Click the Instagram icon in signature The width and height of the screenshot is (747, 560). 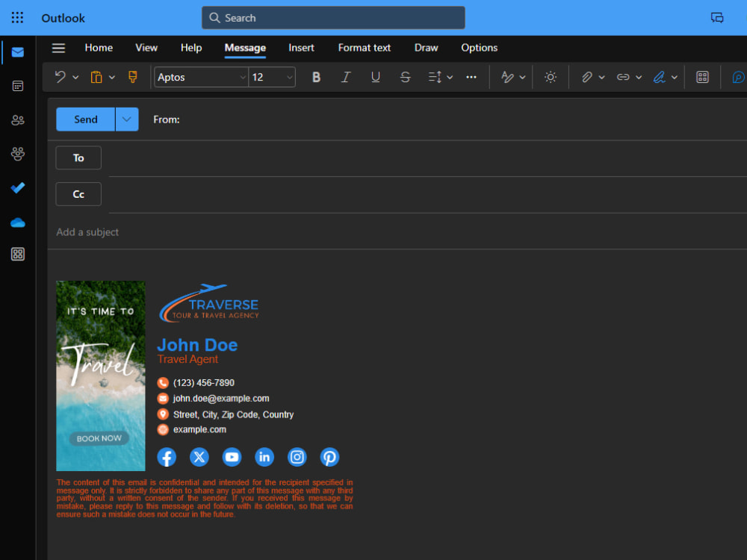[x=297, y=457]
